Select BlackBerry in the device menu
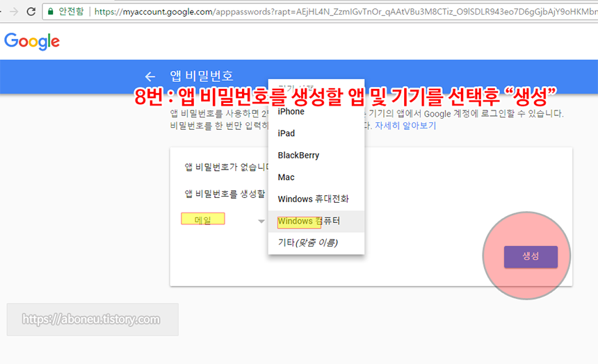The height and width of the screenshot is (364, 598). (316, 156)
